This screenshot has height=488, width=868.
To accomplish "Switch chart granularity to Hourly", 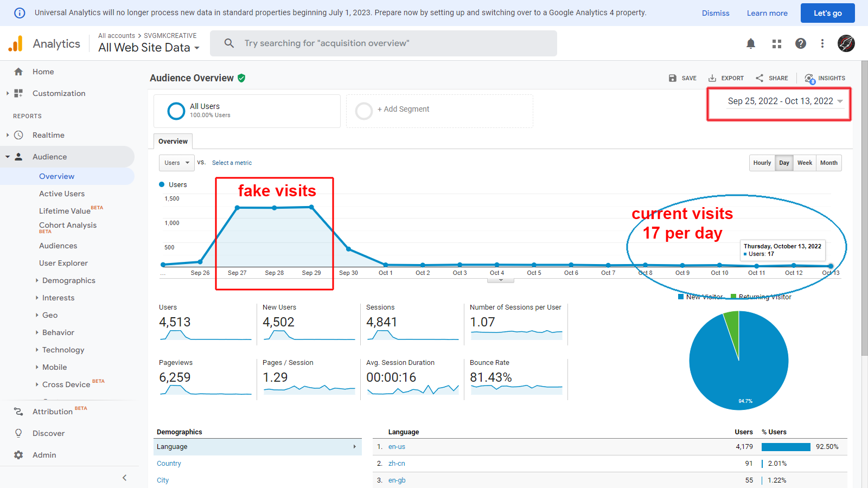I will (x=762, y=163).
